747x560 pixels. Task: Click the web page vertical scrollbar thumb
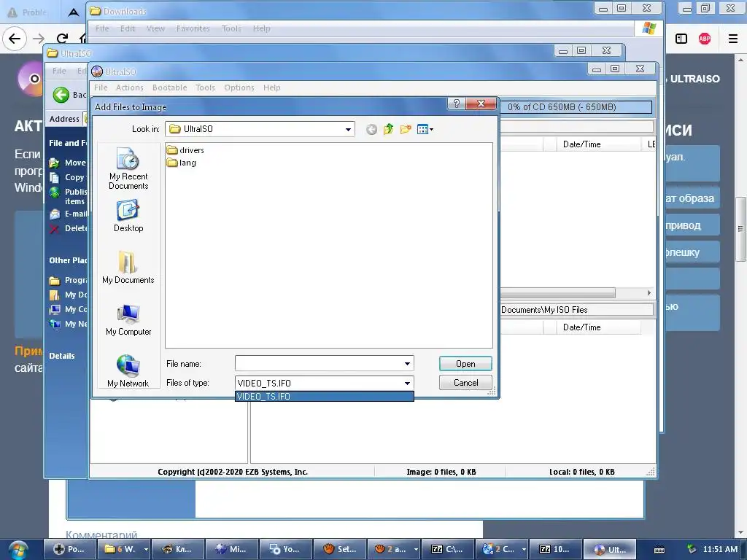pos(740,229)
